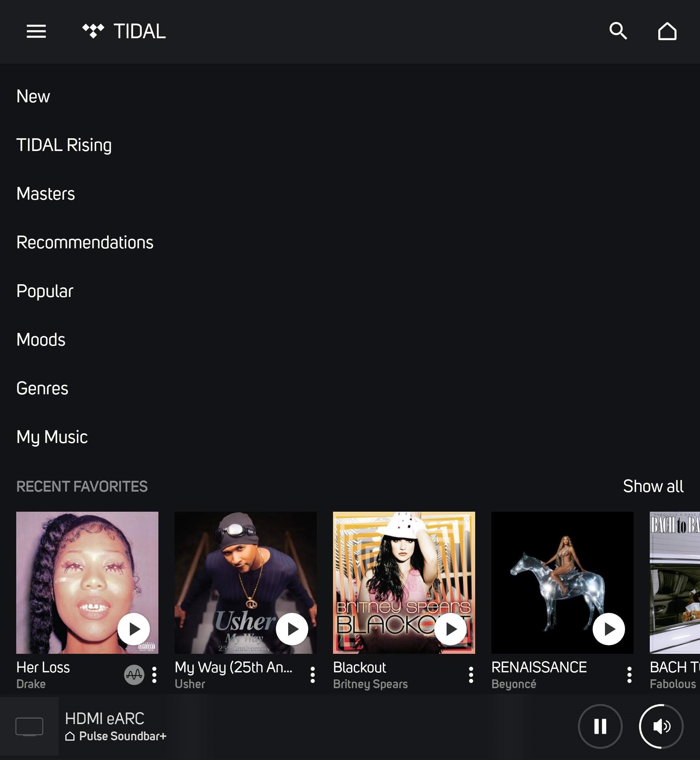
Task: Open the My Music section
Action: click(52, 437)
